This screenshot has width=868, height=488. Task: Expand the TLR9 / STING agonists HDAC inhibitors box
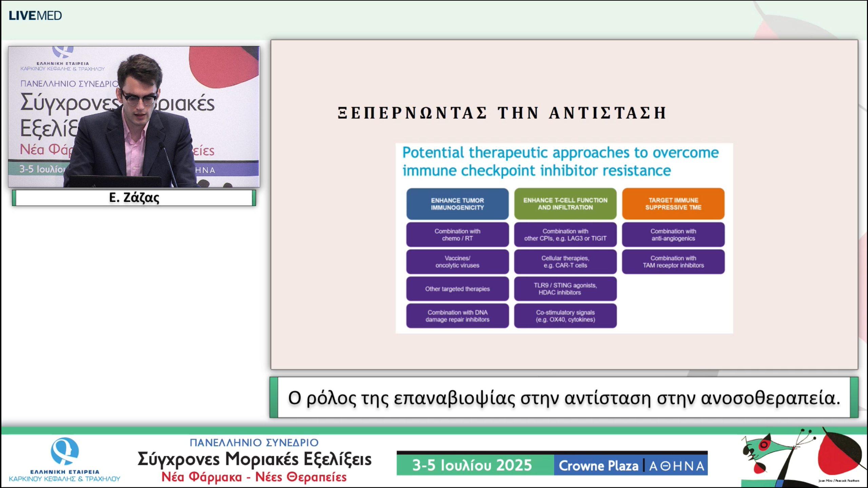coord(565,289)
